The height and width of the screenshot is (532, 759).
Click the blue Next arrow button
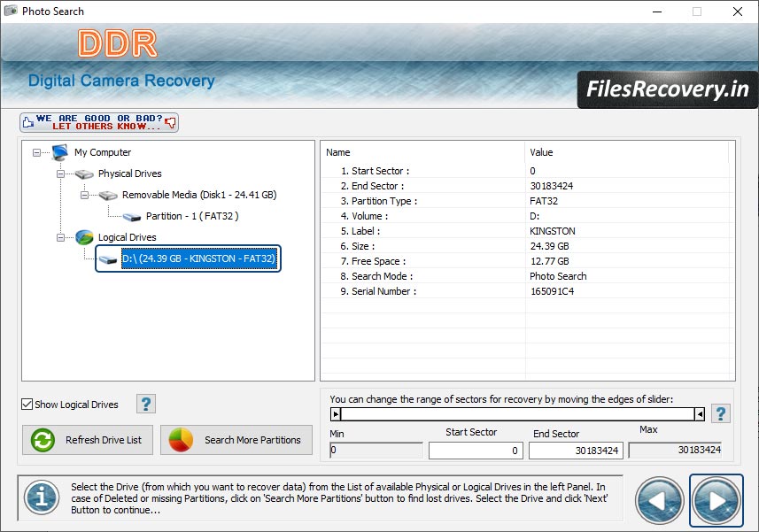(x=716, y=501)
